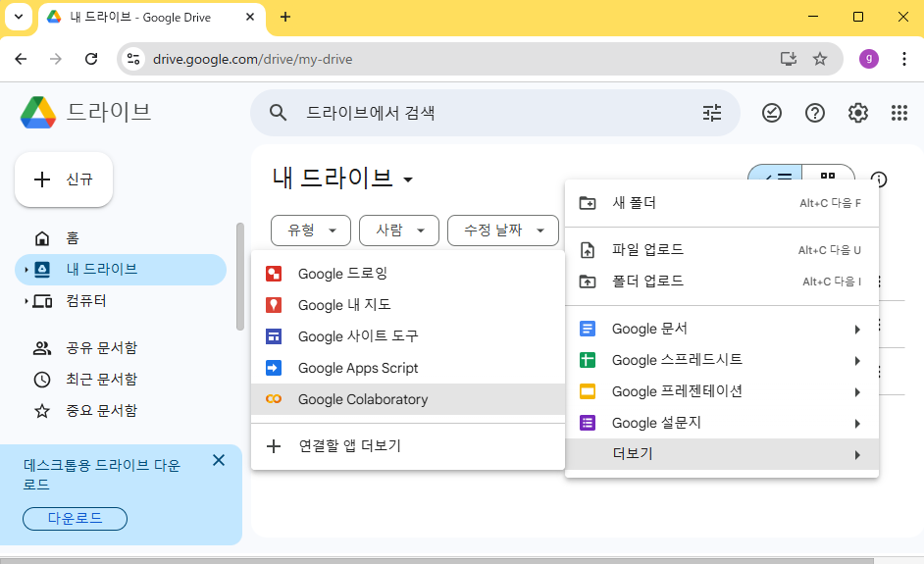Click the 파일 업로드 file icon
This screenshot has width=924, height=564.
(588, 250)
